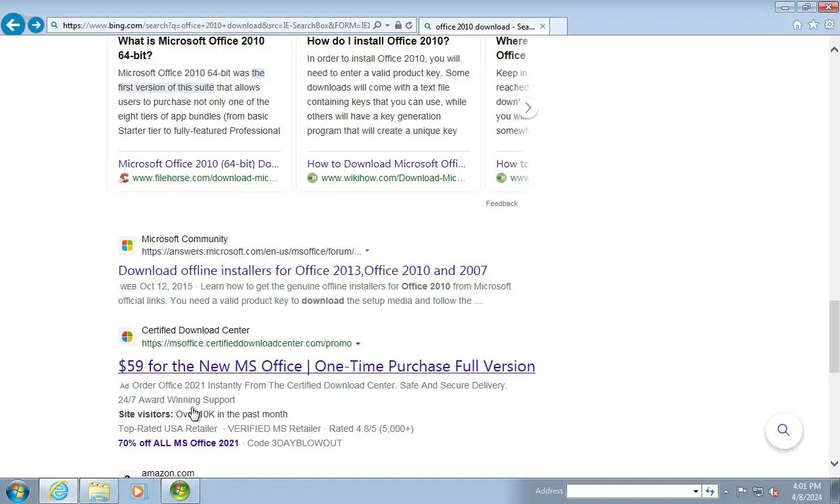
Task: Close the 'office 2010 download' tab
Action: [x=542, y=26]
